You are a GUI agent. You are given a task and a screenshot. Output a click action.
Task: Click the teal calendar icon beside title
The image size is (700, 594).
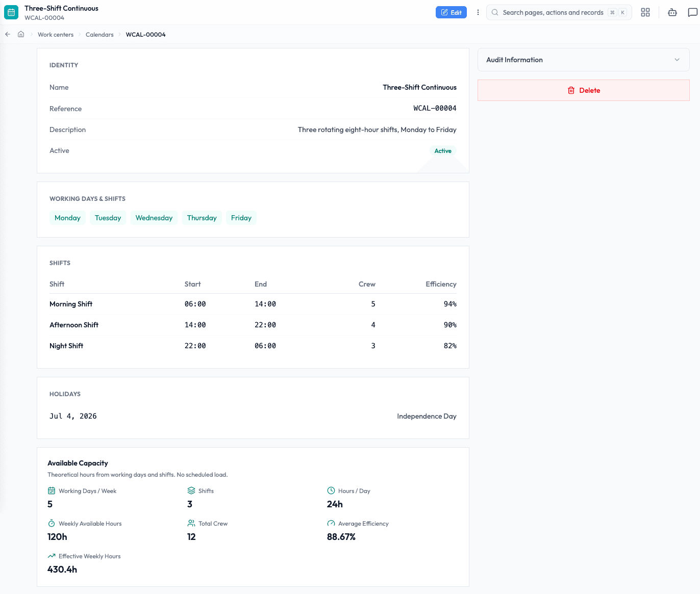(x=11, y=12)
